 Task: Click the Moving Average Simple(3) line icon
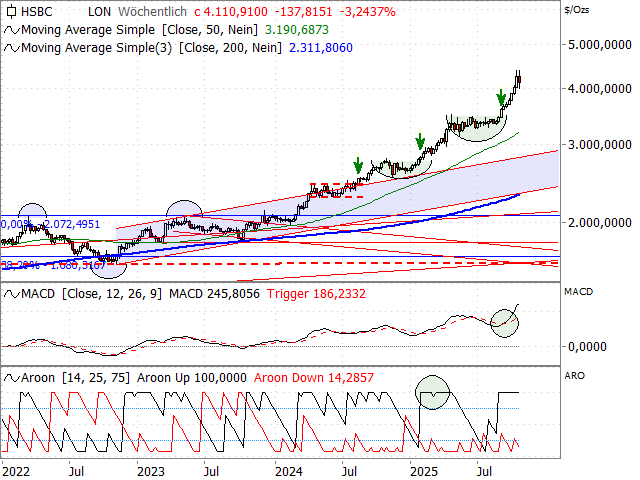pos(11,46)
